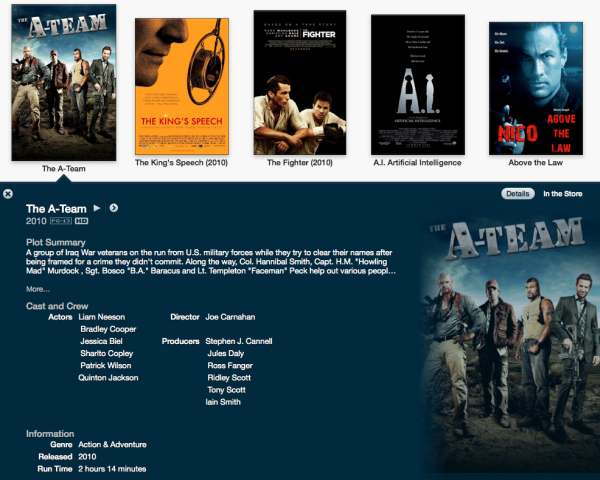Screen dimensions: 600x480
Task: Click the Released value 2010 under Information
Action: pos(87,457)
